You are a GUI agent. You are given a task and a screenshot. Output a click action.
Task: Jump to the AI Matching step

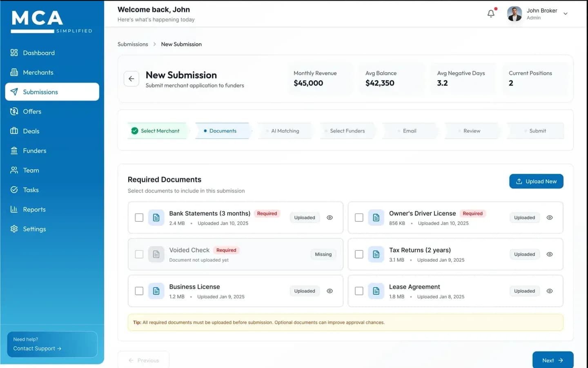click(285, 131)
